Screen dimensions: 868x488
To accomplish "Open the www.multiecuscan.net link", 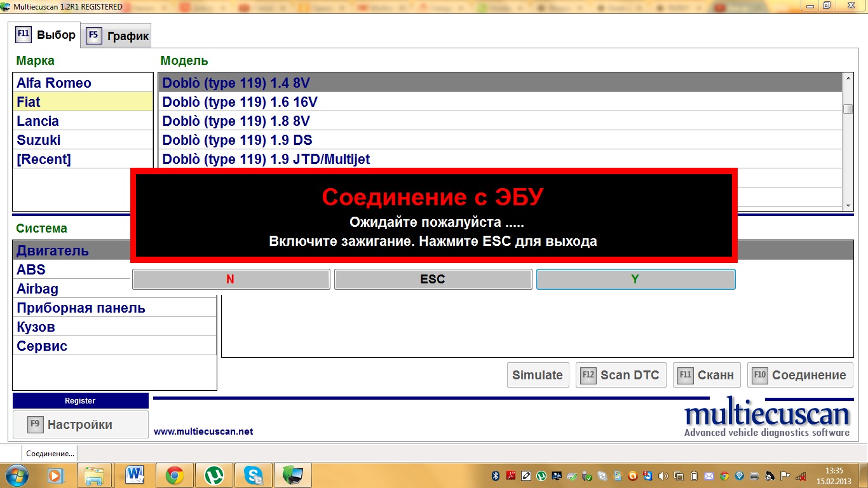I will [x=203, y=431].
